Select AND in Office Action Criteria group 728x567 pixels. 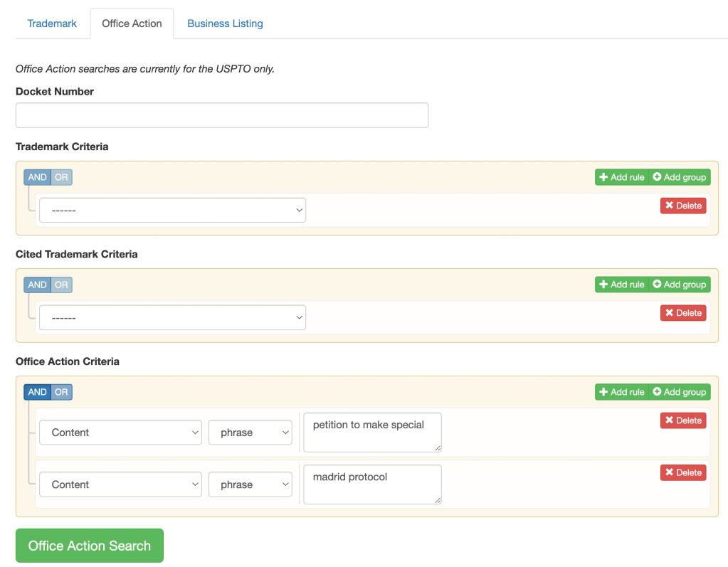[37, 392]
